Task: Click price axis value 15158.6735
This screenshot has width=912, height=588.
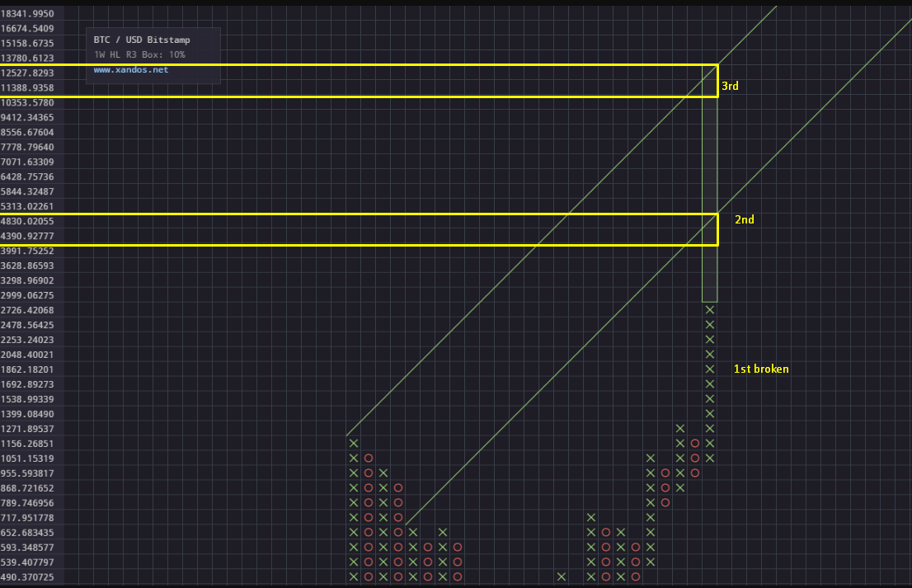Action: click(27, 43)
